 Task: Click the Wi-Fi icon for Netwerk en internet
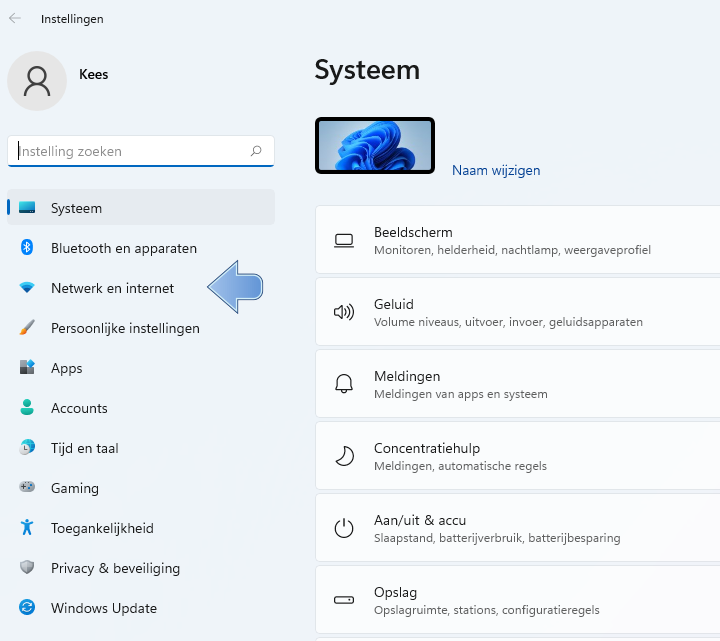(x=27, y=287)
